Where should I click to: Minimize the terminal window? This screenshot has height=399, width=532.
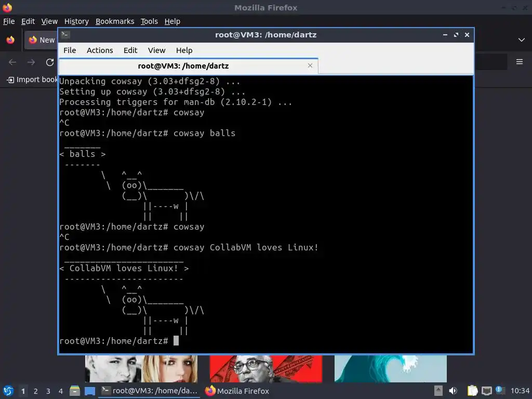[x=445, y=35]
